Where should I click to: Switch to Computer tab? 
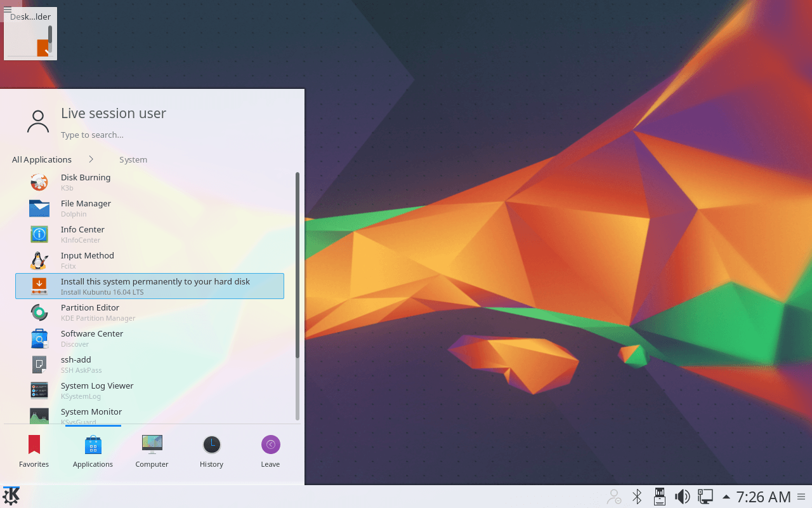coord(152,451)
